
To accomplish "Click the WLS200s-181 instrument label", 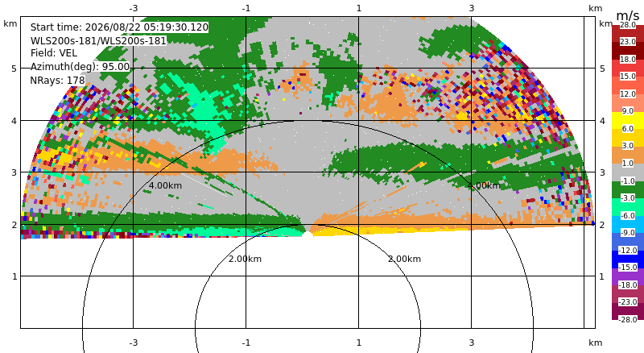I will 98,41.
